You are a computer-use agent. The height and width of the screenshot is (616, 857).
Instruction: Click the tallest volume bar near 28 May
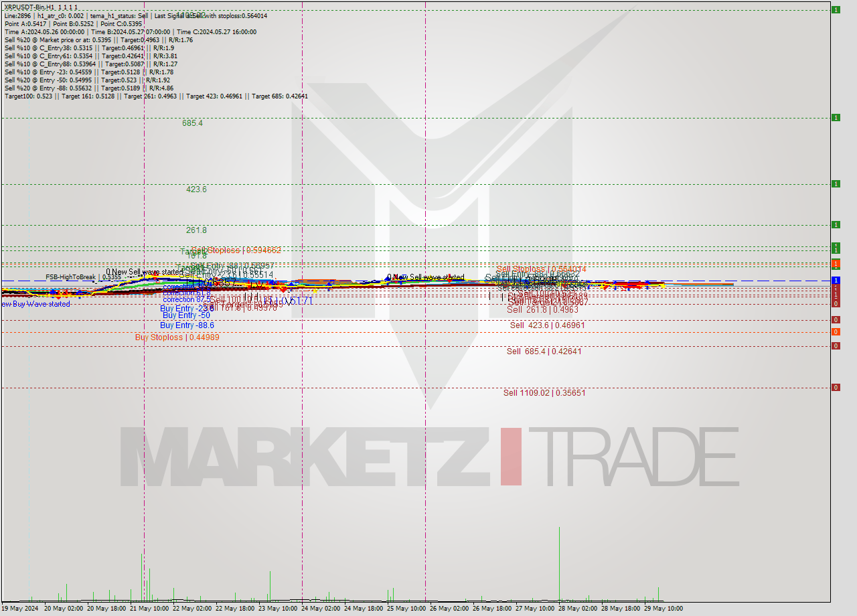coord(559,564)
